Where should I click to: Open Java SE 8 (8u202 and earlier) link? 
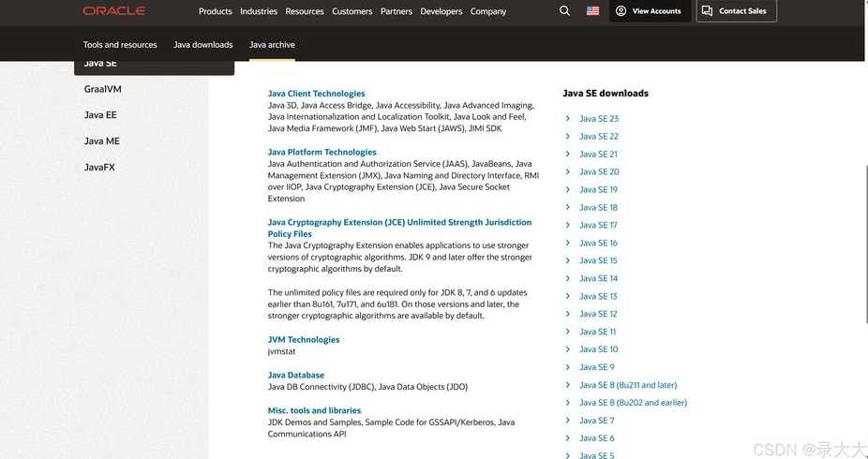pyautogui.click(x=634, y=403)
